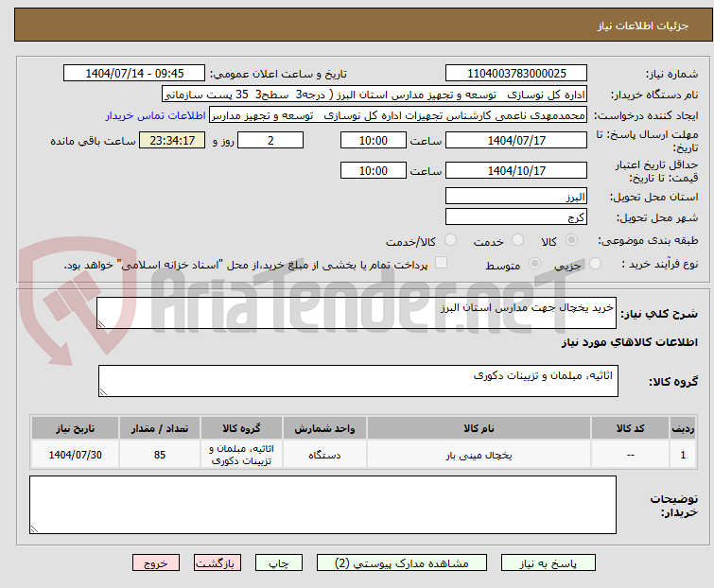The image size is (714, 588).
Task: Select the جزیی purchase type radio
Action: [595, 264]
